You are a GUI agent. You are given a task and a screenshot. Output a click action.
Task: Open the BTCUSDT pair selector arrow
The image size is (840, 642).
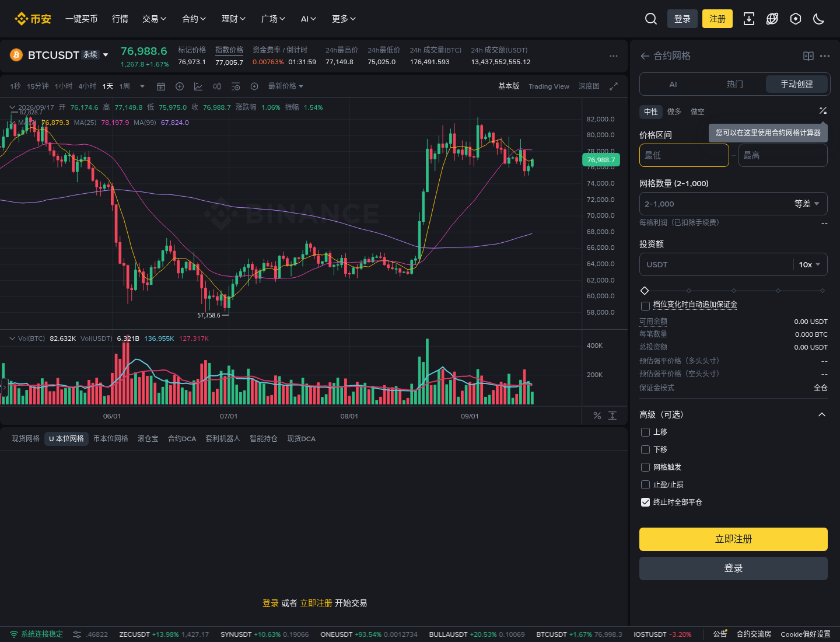coord(106,55)
